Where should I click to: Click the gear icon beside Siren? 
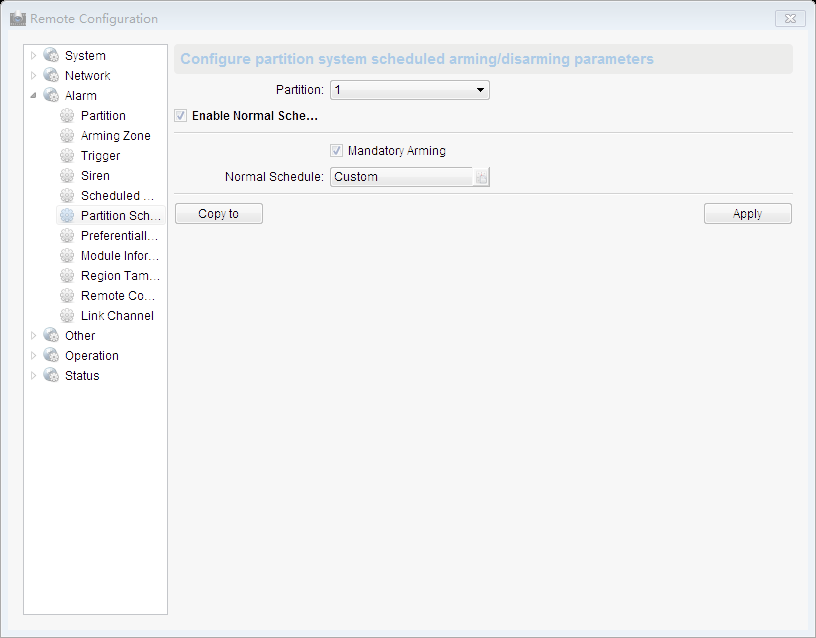[67, 175]
